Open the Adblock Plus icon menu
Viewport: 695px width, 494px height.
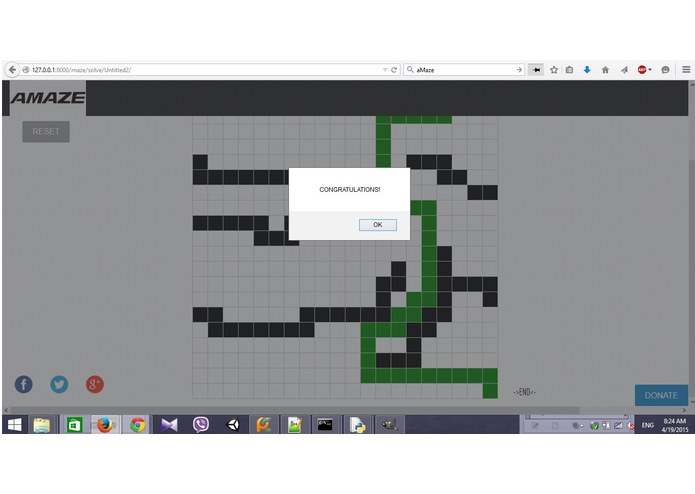coord(644,70)
